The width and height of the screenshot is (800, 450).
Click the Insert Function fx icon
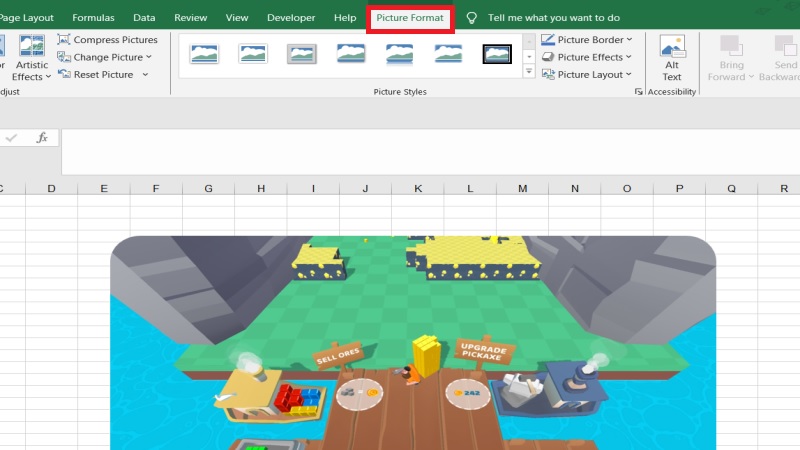click(42, 137)
